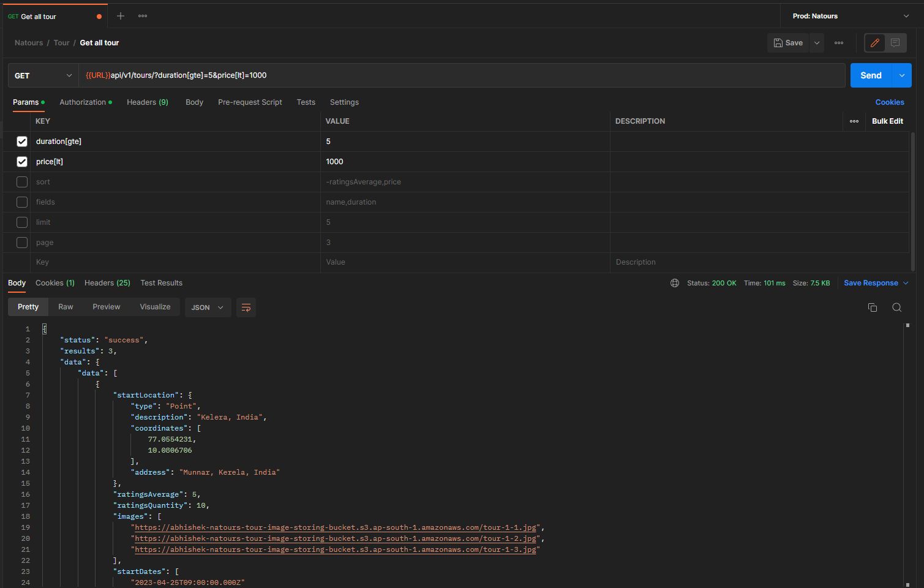Toggle line wrapping in the response viewer
924x588 pixels.
coord(246,307)
